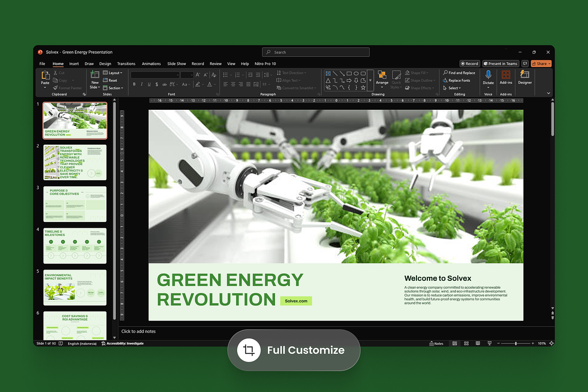Open the comments speech-bubble icon in title bar
This screenshot has height=392, width=588.
525,64
